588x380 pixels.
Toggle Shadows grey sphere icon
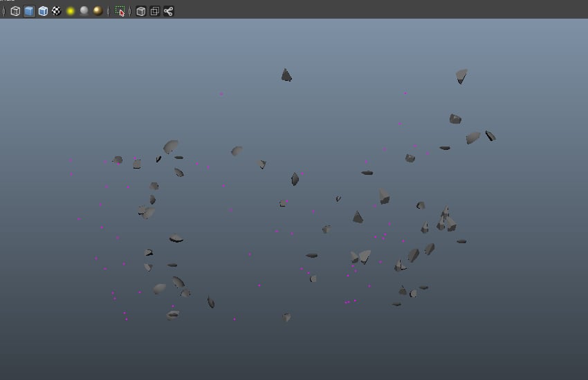84,11
